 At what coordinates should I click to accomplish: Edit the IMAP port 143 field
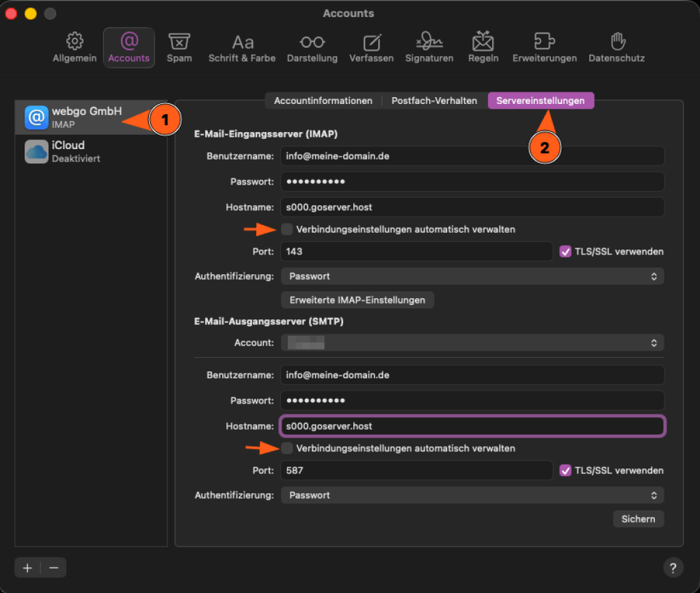click(416, 252)
